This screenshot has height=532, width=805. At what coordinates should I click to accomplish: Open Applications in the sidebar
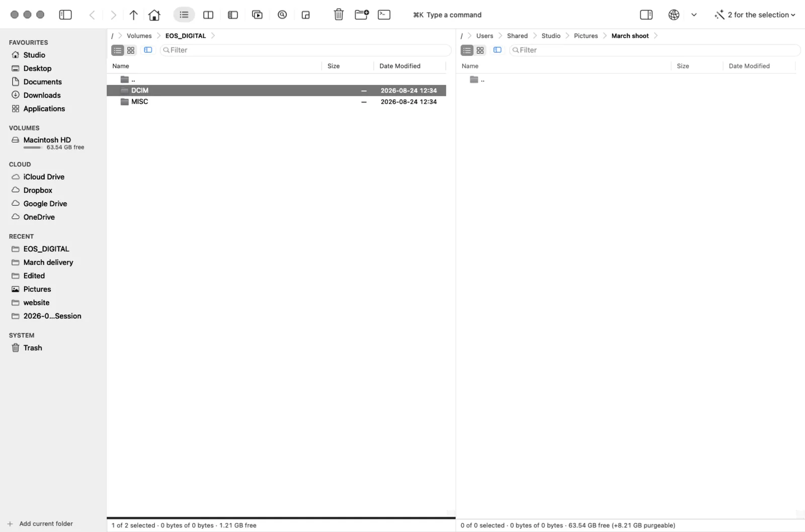(44, 109)
